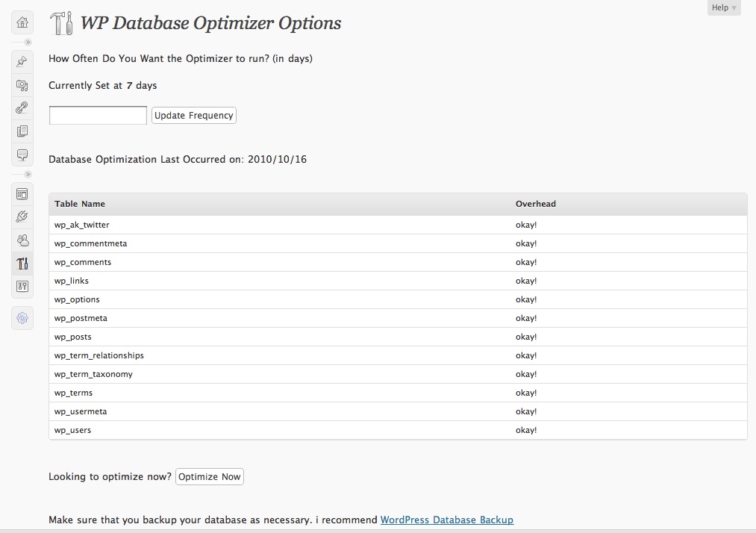Image resolution: width=756 pixels, height=533 pixels.
Task: Click the Optimize Now button
Action: 209,476
